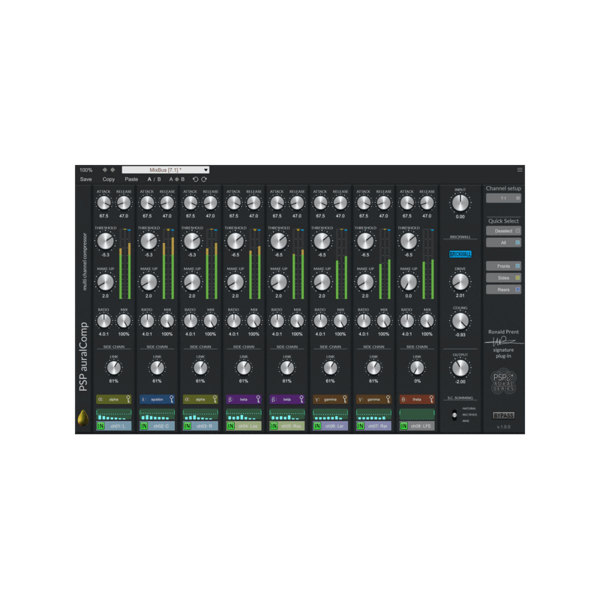
Task: Toggle the blue Brickwall limiter button
Action: [460, 254]
